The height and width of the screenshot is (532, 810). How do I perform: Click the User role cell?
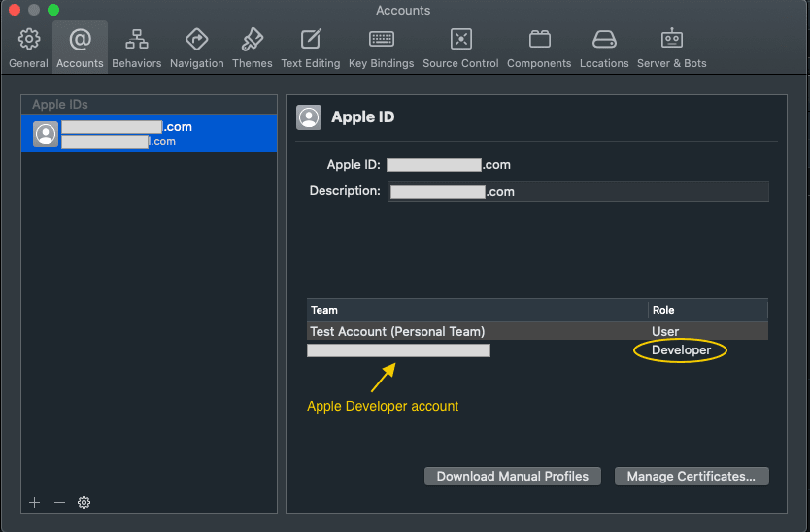coord(665,331)
